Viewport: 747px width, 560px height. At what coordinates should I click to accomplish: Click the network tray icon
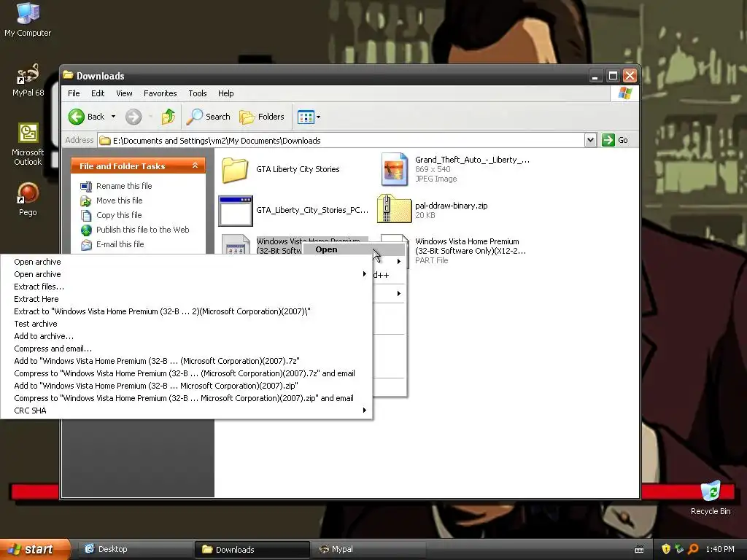(679, 549)
